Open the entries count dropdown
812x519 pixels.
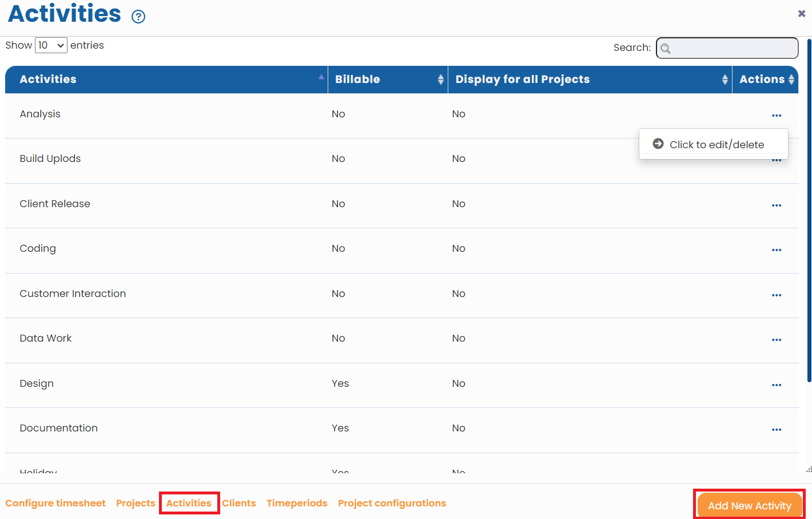(x=51, y=45)
